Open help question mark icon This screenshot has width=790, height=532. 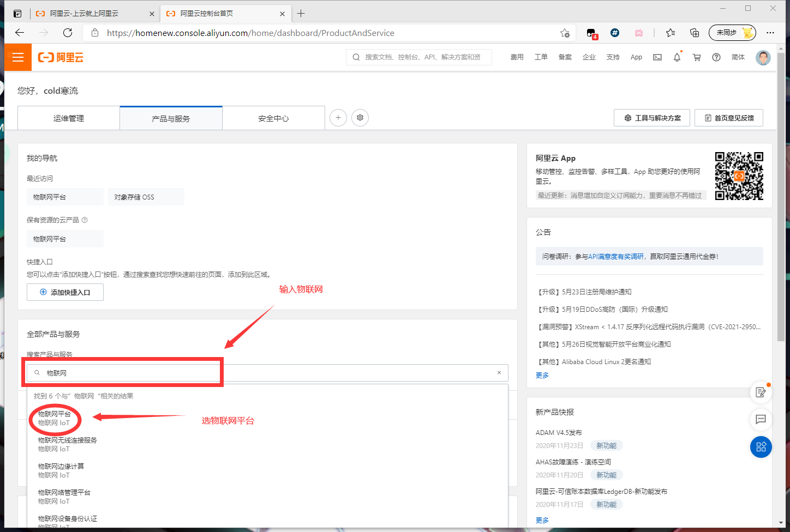(x=716, y=57)
